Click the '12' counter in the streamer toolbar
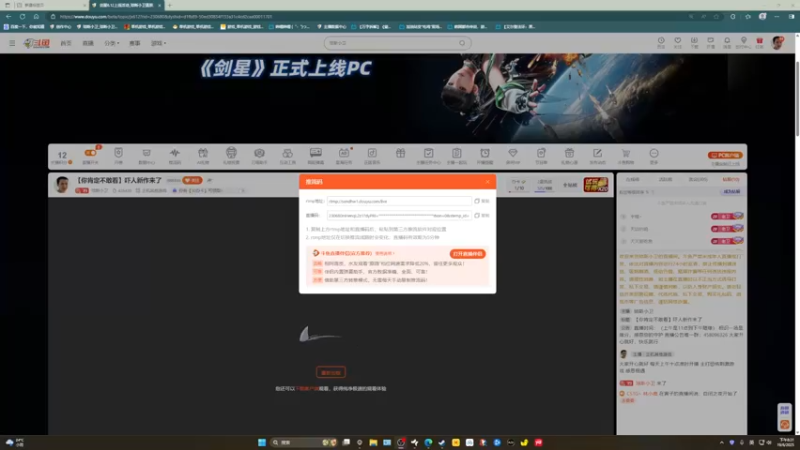Image resolution: width=800 pixels, height=450 pixels. point(62,155)
